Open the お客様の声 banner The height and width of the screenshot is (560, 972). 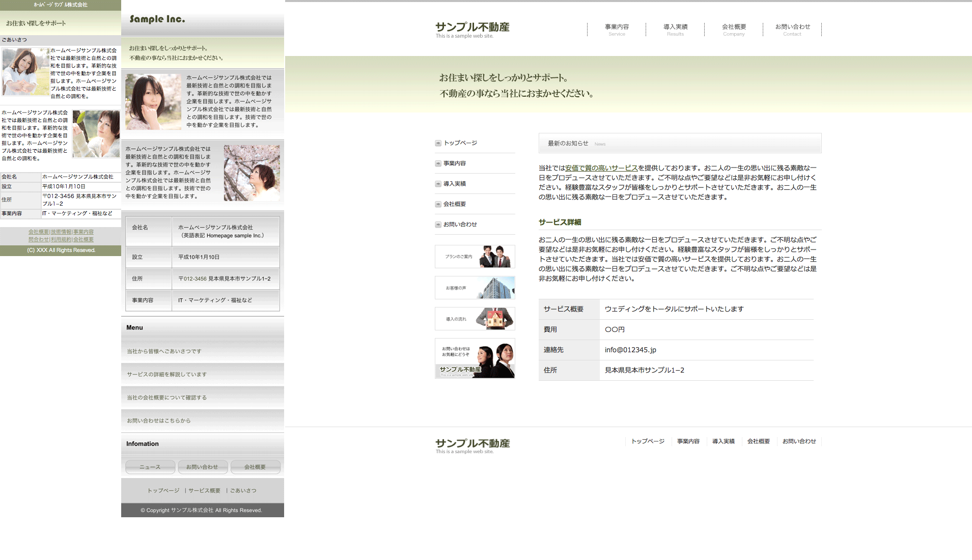point(475,288)
